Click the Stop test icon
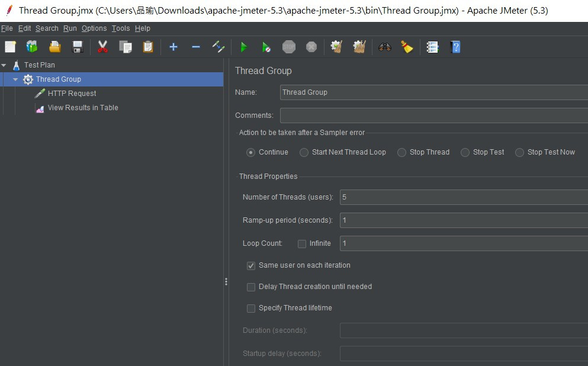The width and height of the screenshot is (588, 366). (x=289, y=47)
